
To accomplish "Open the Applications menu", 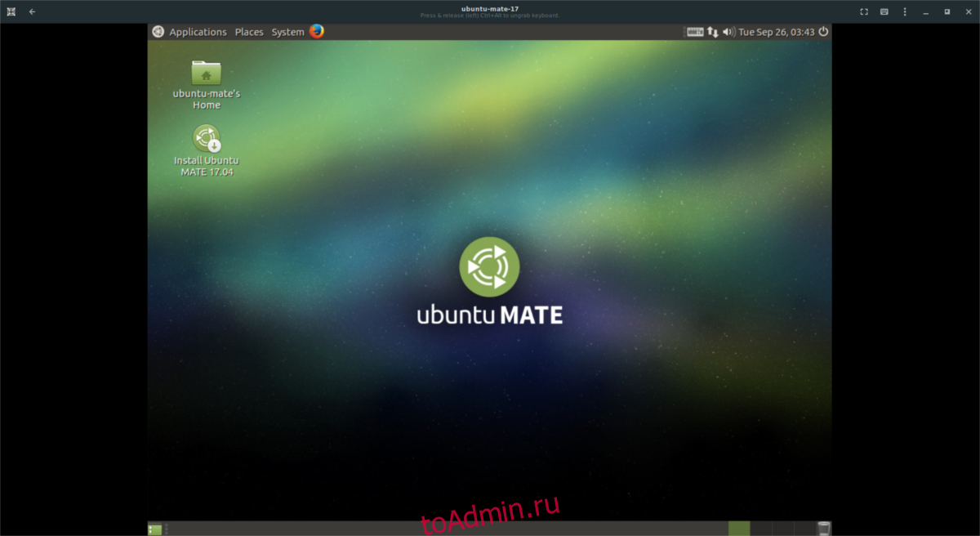I will click(x=198, y=32).
